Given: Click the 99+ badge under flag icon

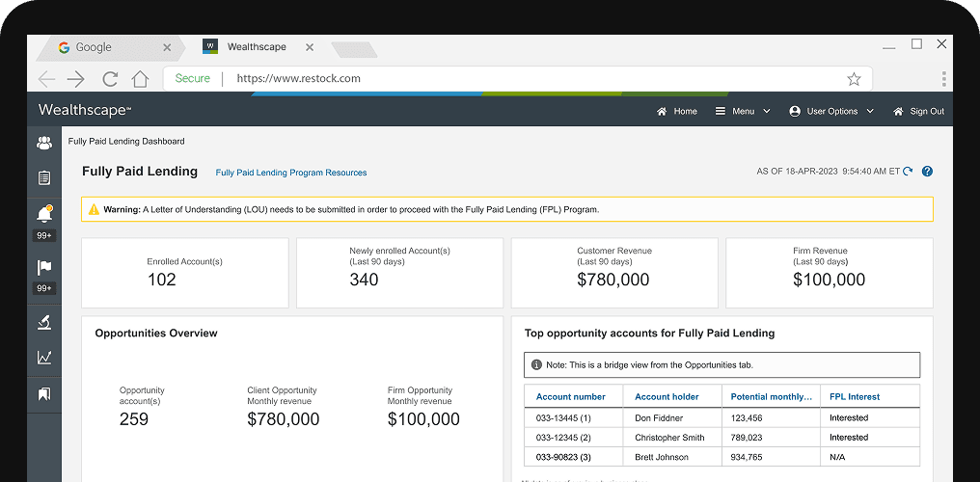Looking at the screenshot, I should tap(44, 288).
